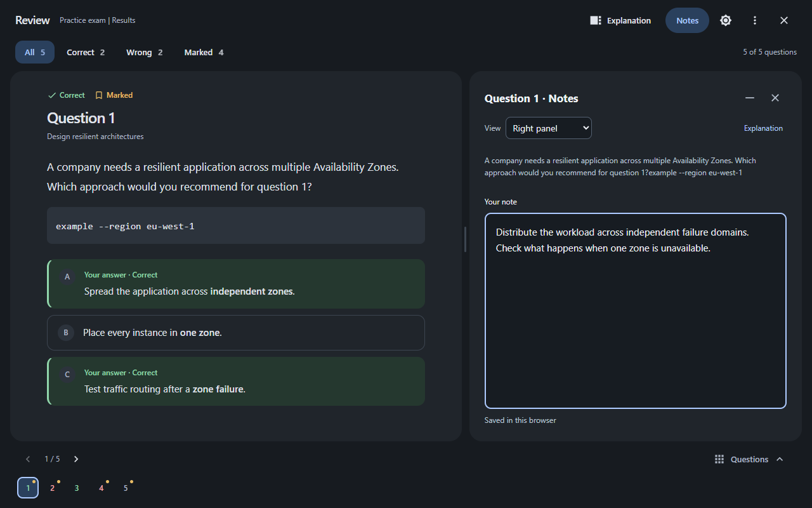Screen dimensions: 812x508
Task: Filter to Correct 2 questions
Action: 86,52
